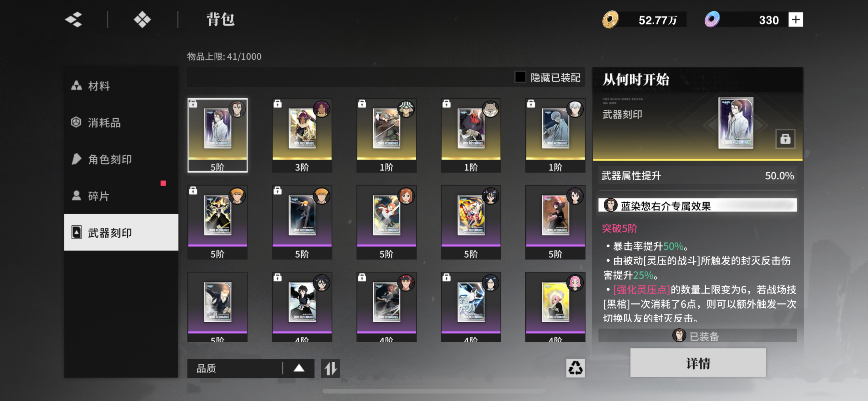The image size is (868, 401).
Task: Check the 隐藏已装配 checkbox
Action: pos(520,77)
